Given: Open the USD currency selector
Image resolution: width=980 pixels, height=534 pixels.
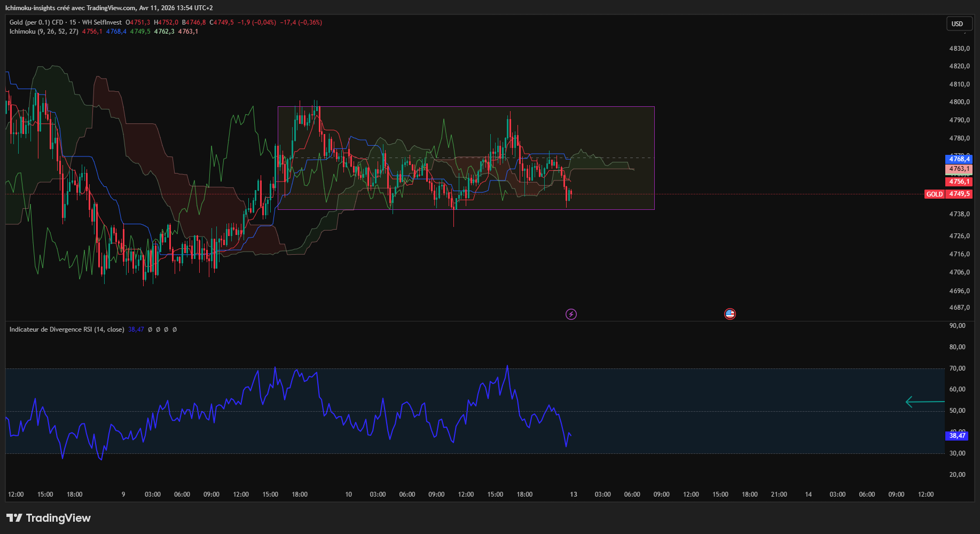Looking at the screenshot, I should pos(957,23).
